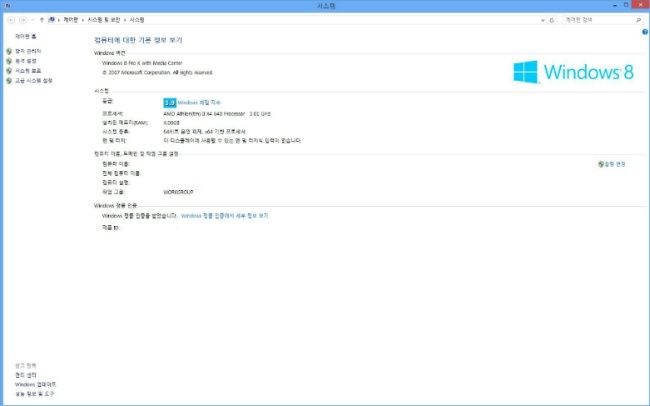Click the 4.00GB installed memory value
The image size is (650, 406).
(x=172, y=123)
